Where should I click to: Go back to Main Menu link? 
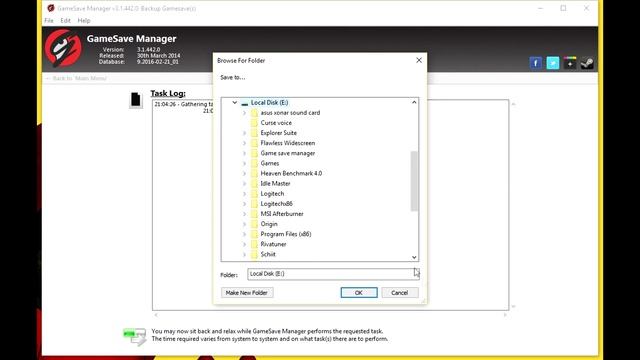[x=76, y=78]
